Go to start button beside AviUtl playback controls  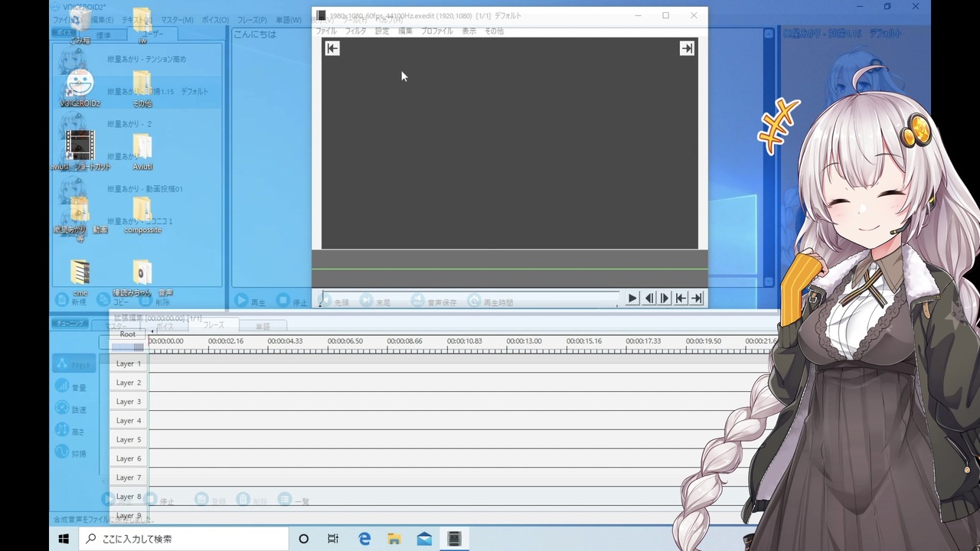681,298
